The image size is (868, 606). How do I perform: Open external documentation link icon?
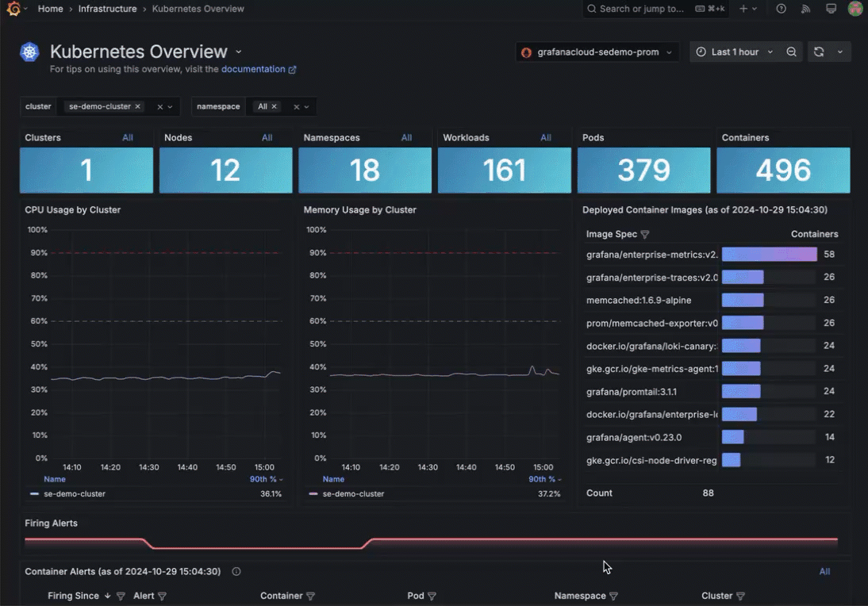292,70
